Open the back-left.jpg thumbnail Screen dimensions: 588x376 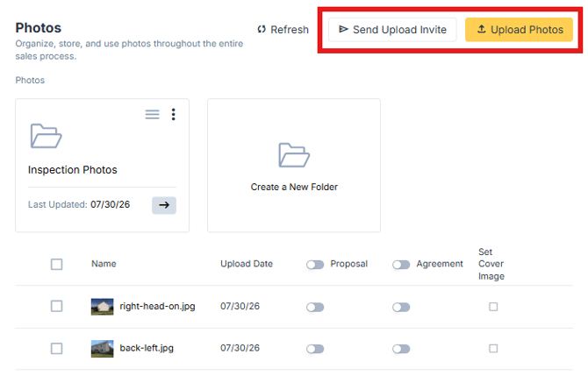[102, 349]
